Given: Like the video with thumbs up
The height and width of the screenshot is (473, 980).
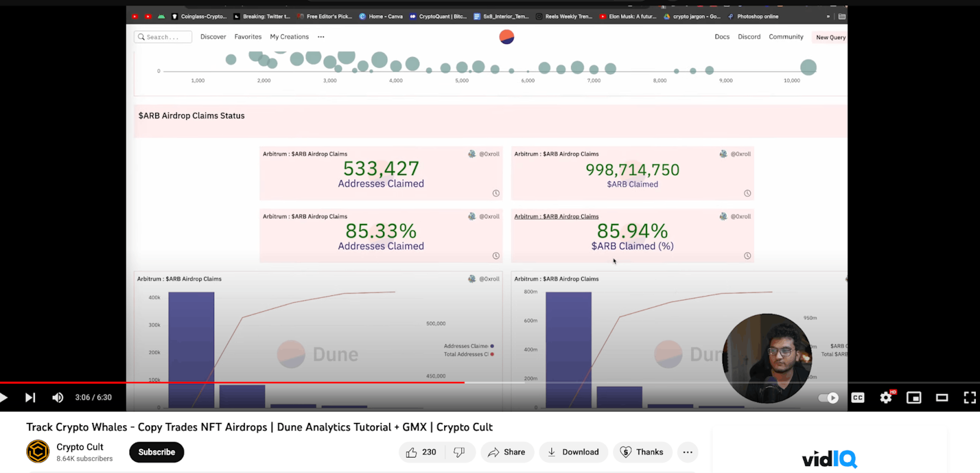Looking at the screenshot, I should pos(412,452).
